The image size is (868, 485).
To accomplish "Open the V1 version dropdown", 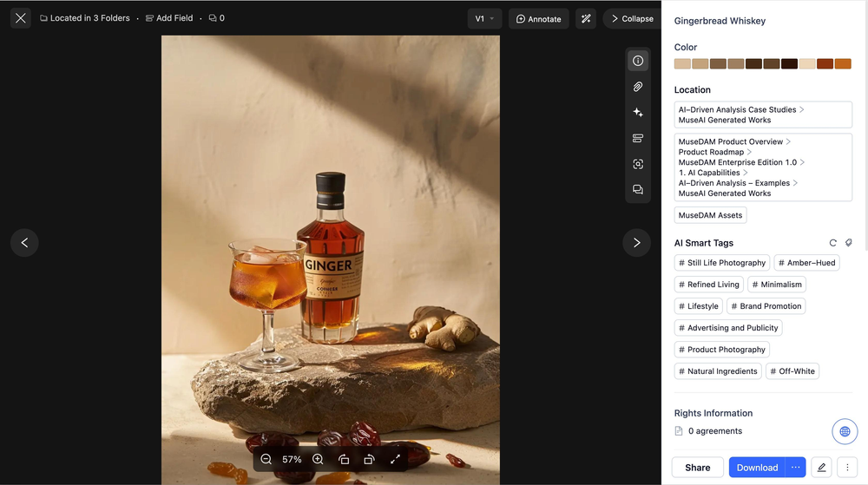I will click(x=483, y=18).
